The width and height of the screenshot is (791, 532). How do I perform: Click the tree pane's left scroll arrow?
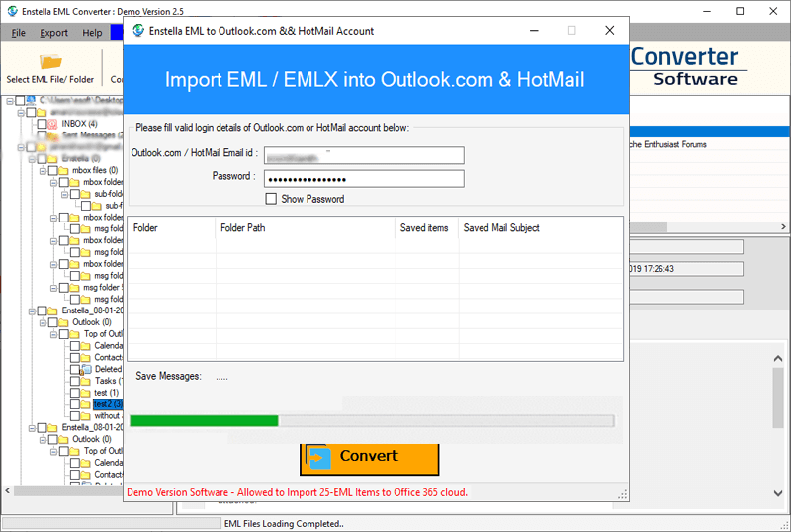[8, 490]
